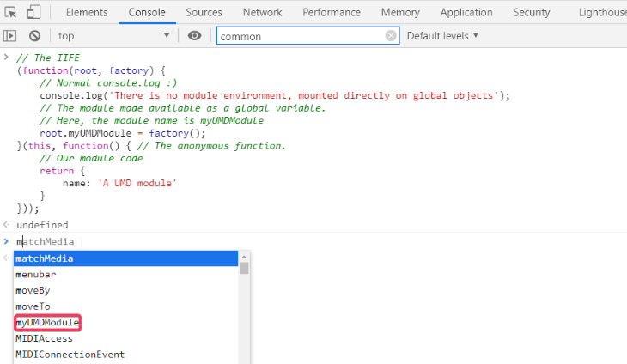Select the highlighted matchMedia suggestion
This screenshot has width=627, height=364.
pyautogui.click(x=45, y=258)
